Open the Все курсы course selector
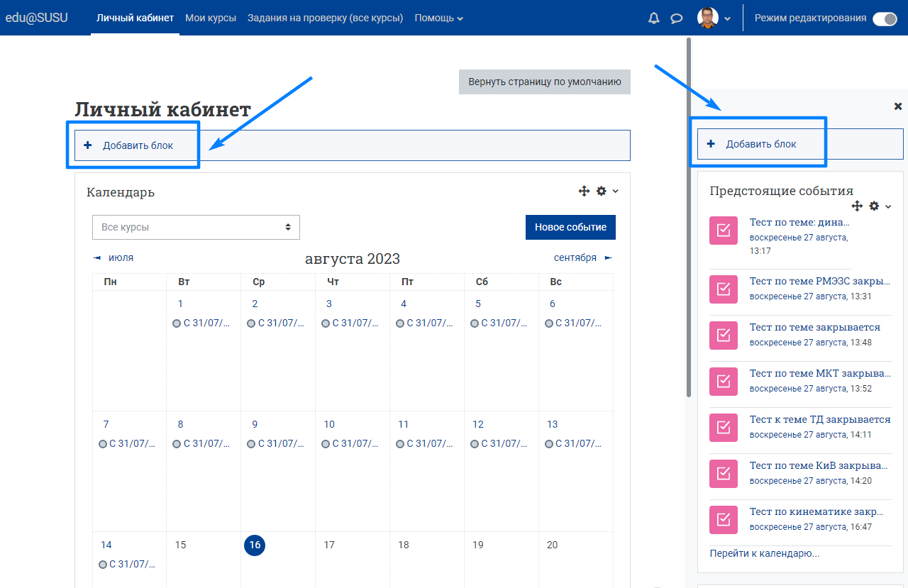The image size is (908, 588). [196, 227]
